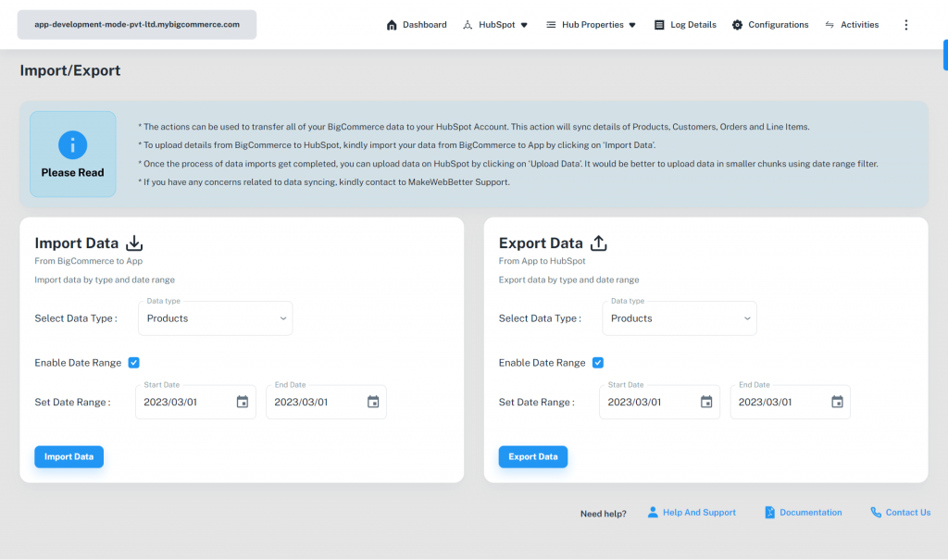This screenshot has height=560, width=948.
Task: Click the Export Data upload icon
Action: 599,243
